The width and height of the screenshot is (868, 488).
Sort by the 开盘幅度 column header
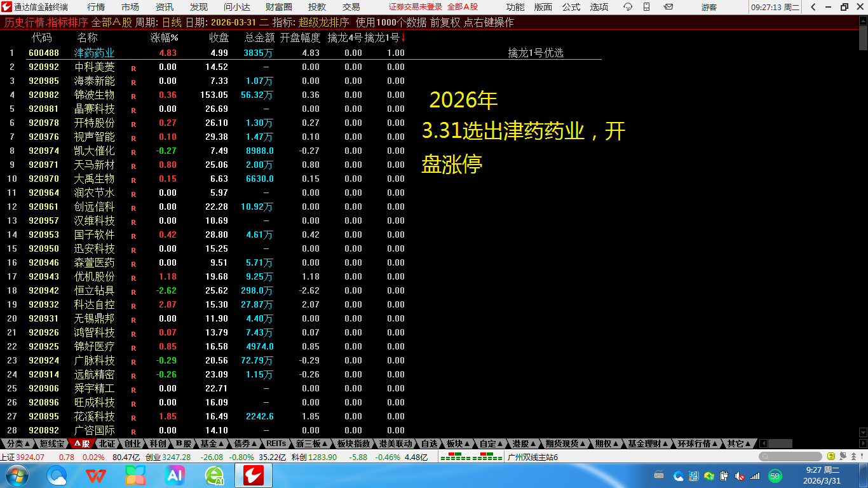point(300,37)
